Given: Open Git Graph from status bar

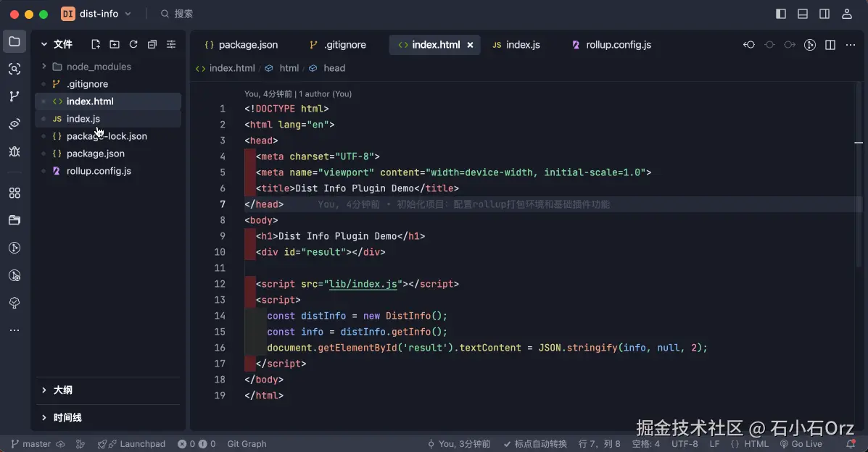Looking at the screenshot, I should click(x=247, y=444).
